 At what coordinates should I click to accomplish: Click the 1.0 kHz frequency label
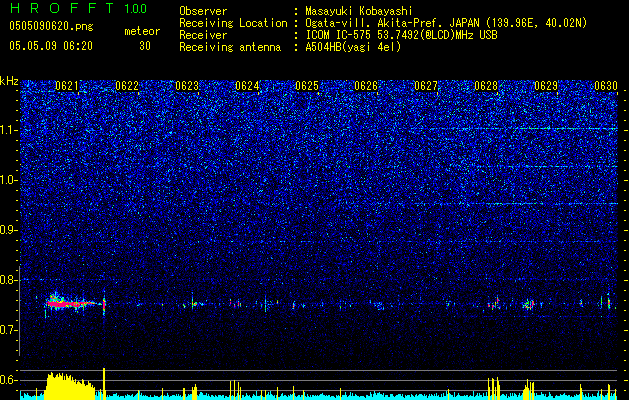click(x=9, y=180)
